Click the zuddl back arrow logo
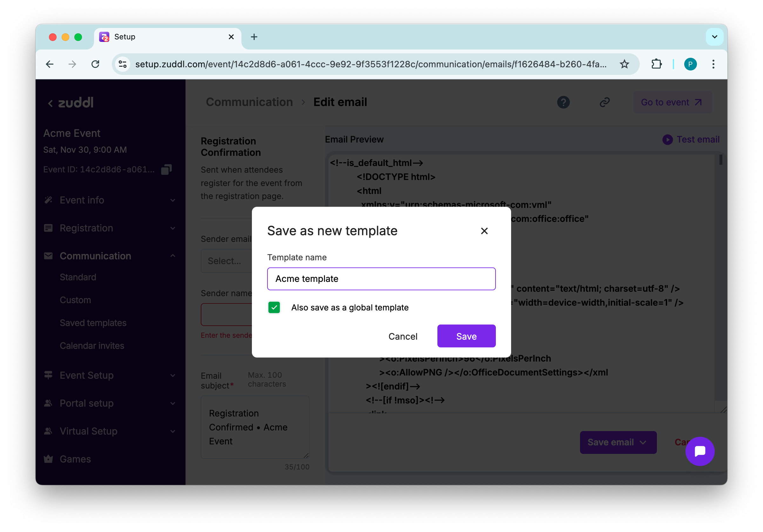 51,103
